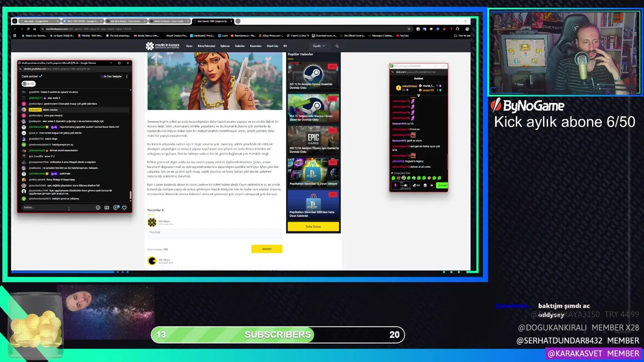The width and height of the screenshot is (644, 362).
Task: Click the Fortnite article header image
Action: pos(215,81)
